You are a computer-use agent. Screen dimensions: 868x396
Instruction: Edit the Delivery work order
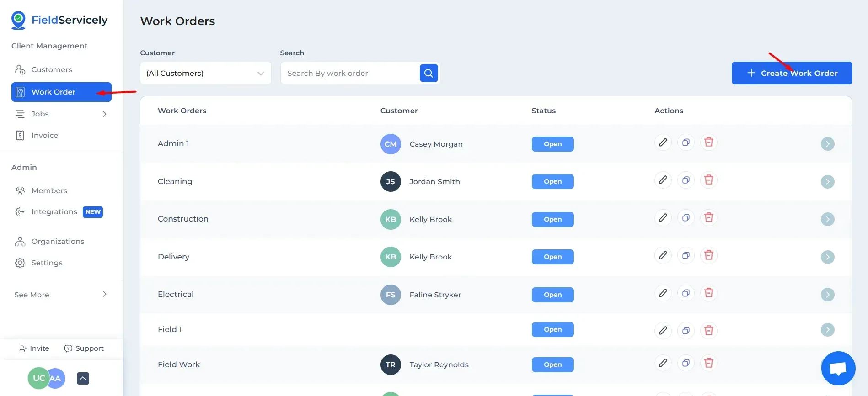pyautogui.click(x=663, y=256)
